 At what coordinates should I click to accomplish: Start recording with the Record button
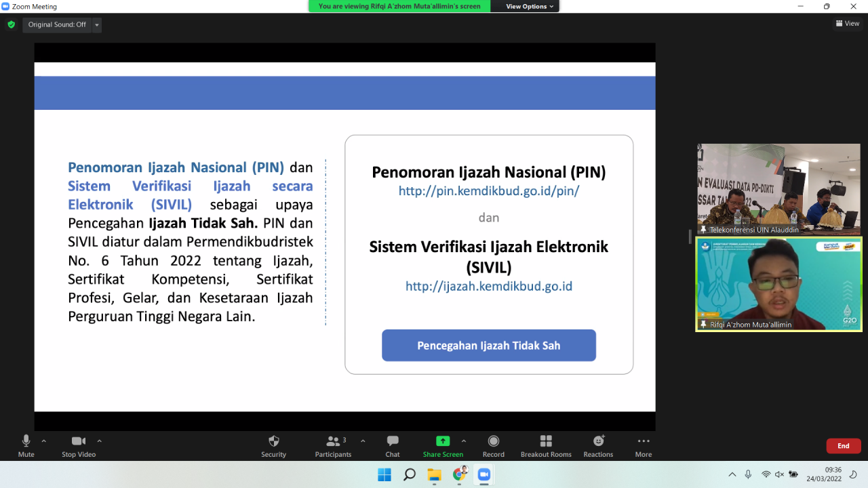(x=493, y=441)
